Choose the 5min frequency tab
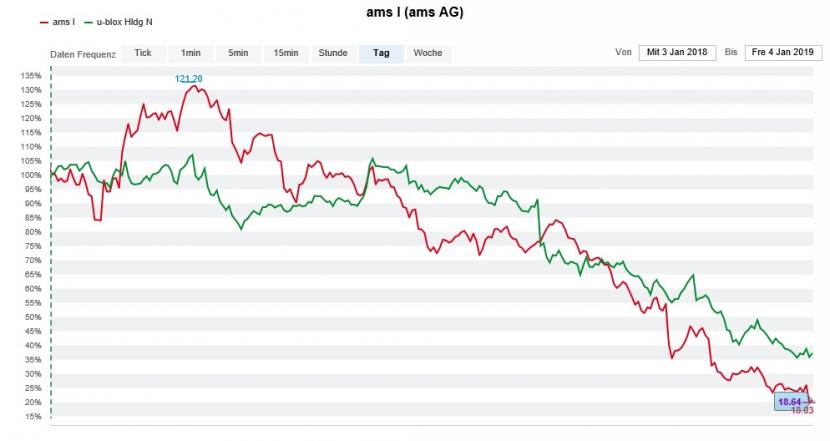Viewport: 830px width, 441px height. point(238,53)
